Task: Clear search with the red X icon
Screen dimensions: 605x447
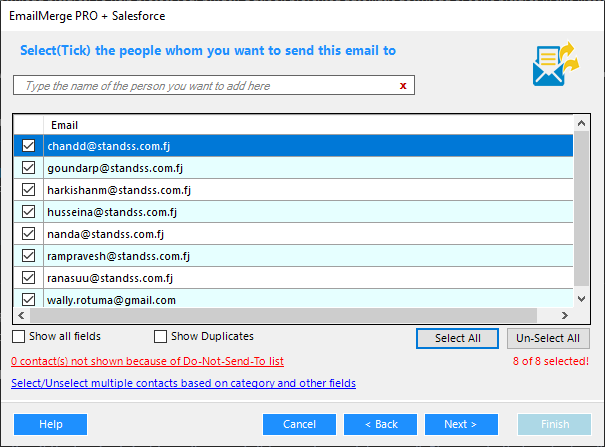Action: pyautogui.click(x=403, y=86)
